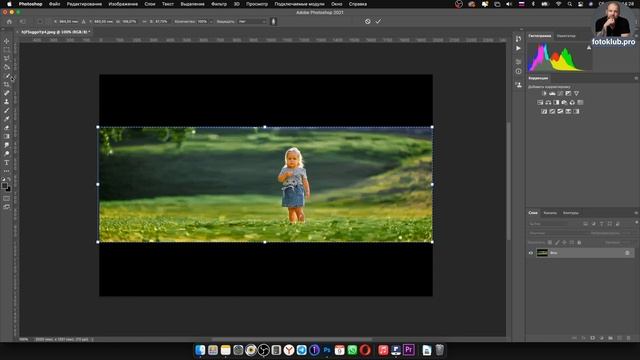Add a Black & White adjustment
Image resolution: width=640 pixels, height=360 pixels.
click(556, 102)
